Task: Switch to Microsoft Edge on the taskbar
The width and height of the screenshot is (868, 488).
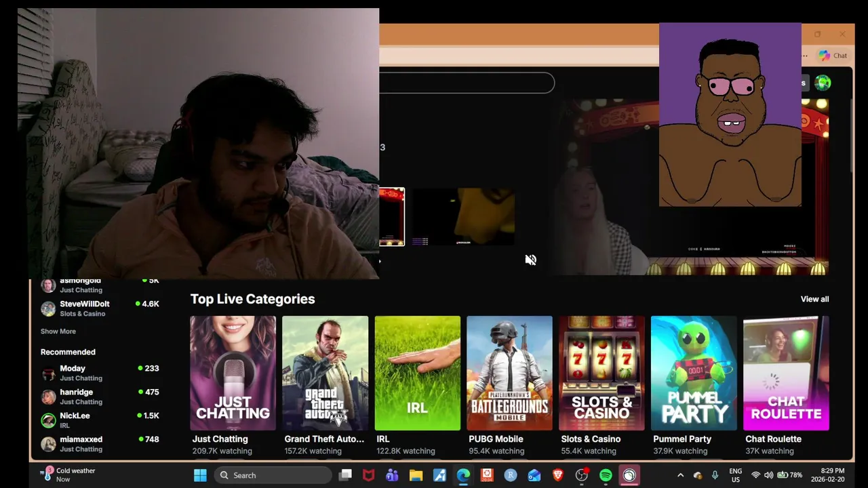Action: [x=463, y=475]
